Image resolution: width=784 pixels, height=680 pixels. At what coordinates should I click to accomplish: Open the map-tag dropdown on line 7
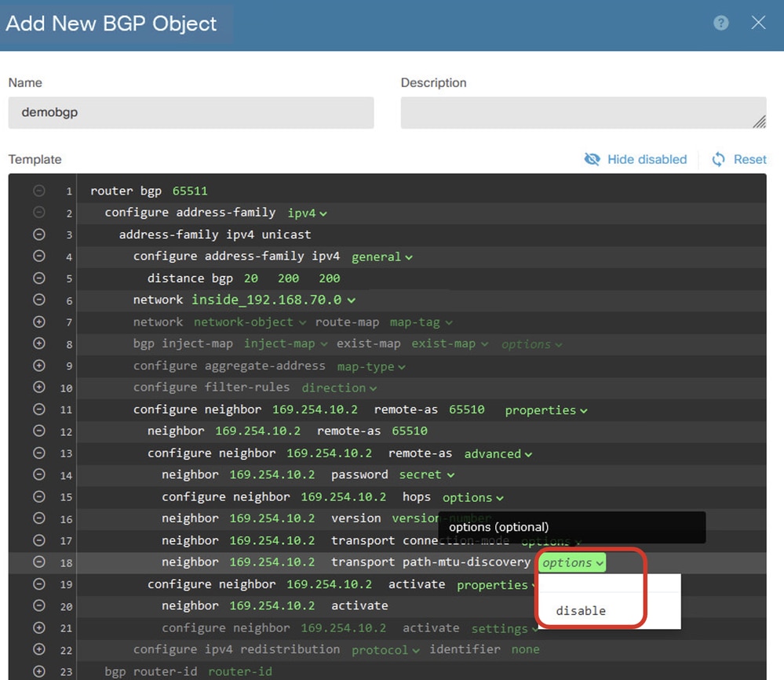421,322
